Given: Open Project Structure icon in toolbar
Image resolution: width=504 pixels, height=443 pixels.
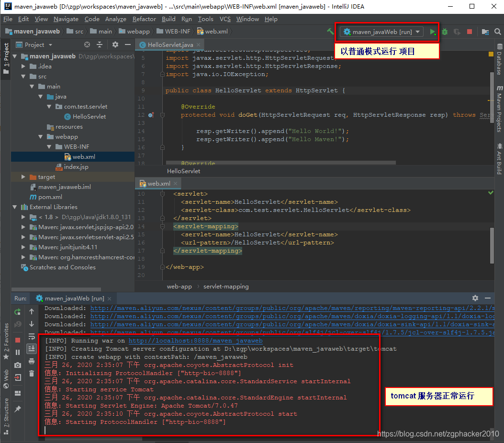Looking at the screenshot, I should coord(485,32).
